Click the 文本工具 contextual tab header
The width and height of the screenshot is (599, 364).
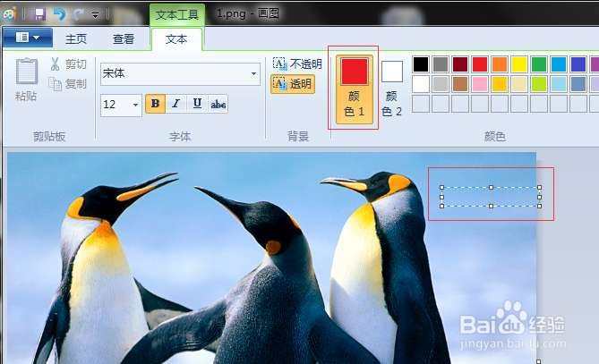click(x=177, y=15)
